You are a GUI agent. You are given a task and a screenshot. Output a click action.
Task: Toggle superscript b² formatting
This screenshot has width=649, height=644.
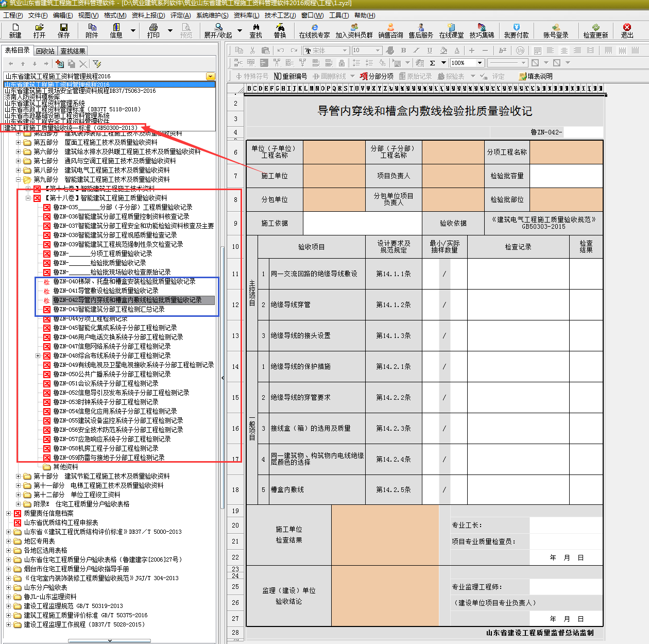pos(503,50)
